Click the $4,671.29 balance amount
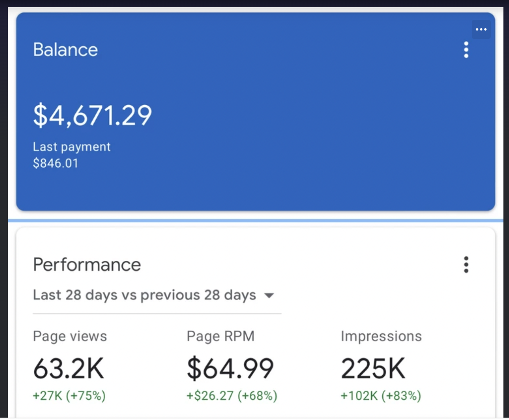509x420 pixels. tap(93, 116)
